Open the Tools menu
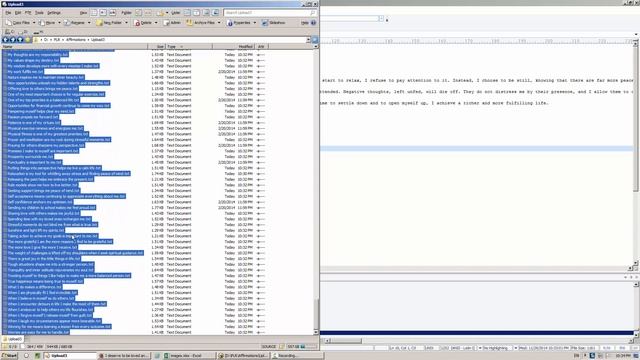Viewport: 640px width, 360px height. point(39,13)
